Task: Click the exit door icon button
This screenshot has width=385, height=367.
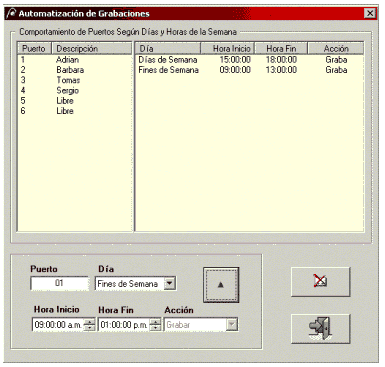Action: (321, 329)
